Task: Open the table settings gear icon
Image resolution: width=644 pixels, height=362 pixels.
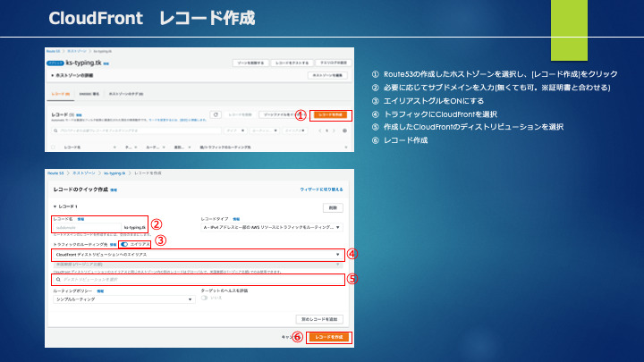Action: coord(344,130)
